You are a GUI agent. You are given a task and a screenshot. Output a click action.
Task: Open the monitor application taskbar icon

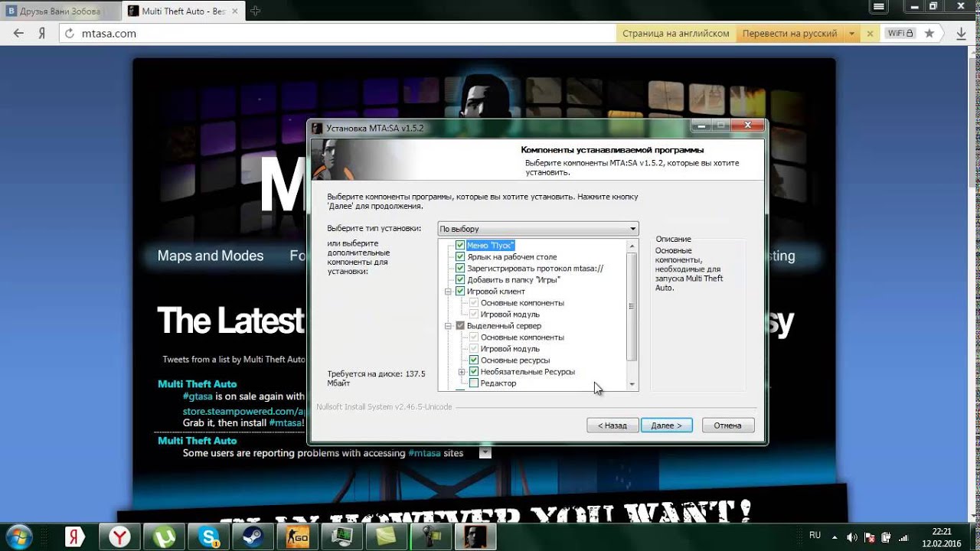(341, 536)
